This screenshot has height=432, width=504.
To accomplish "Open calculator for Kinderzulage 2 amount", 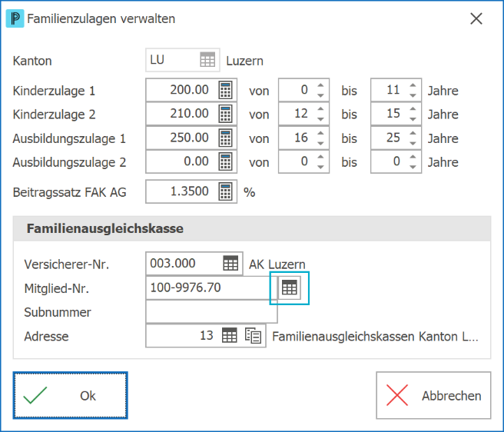I will (x=225, y=114).
